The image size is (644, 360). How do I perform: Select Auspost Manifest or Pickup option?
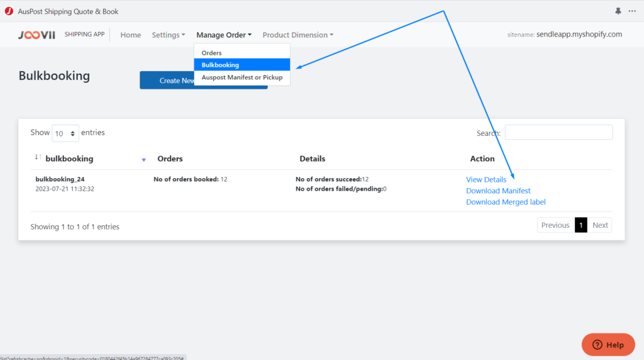[242, 77]
